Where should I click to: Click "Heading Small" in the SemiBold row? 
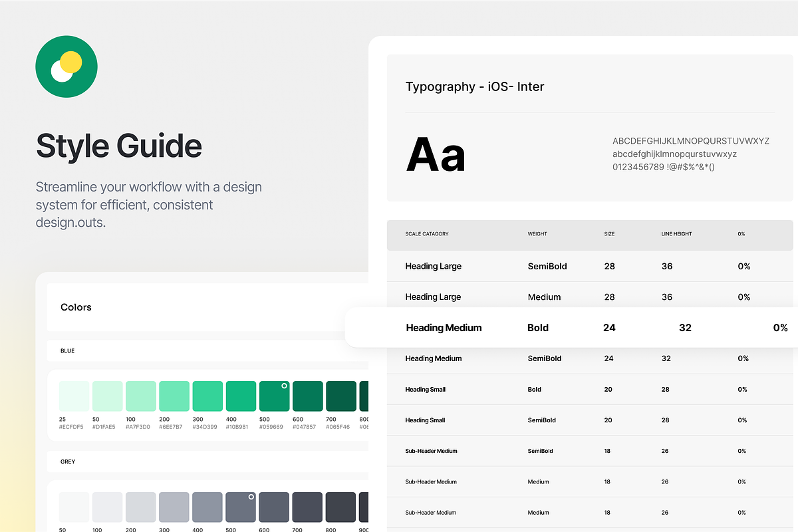pyautogui.click(x=426, y=420)
